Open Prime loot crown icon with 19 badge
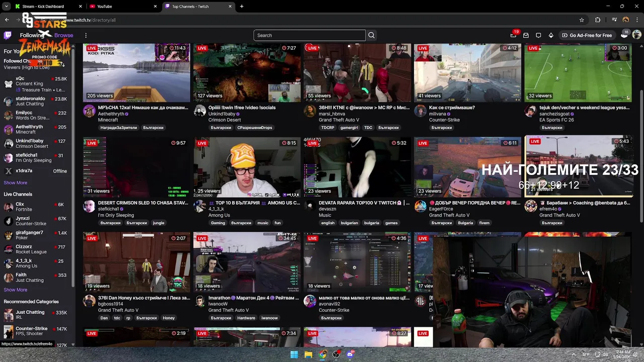This screenshot has width=644, height=362. pyautogui.click(x=513, y=35)
